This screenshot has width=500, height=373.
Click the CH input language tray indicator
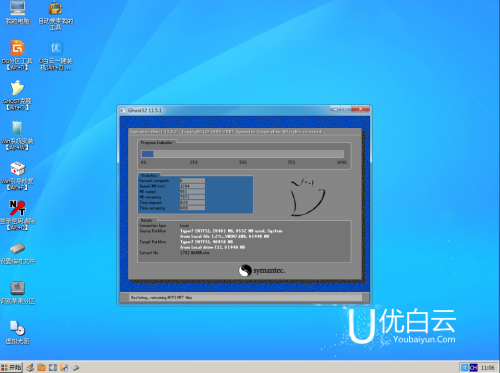pyautogui.click(x=473, y=368)
